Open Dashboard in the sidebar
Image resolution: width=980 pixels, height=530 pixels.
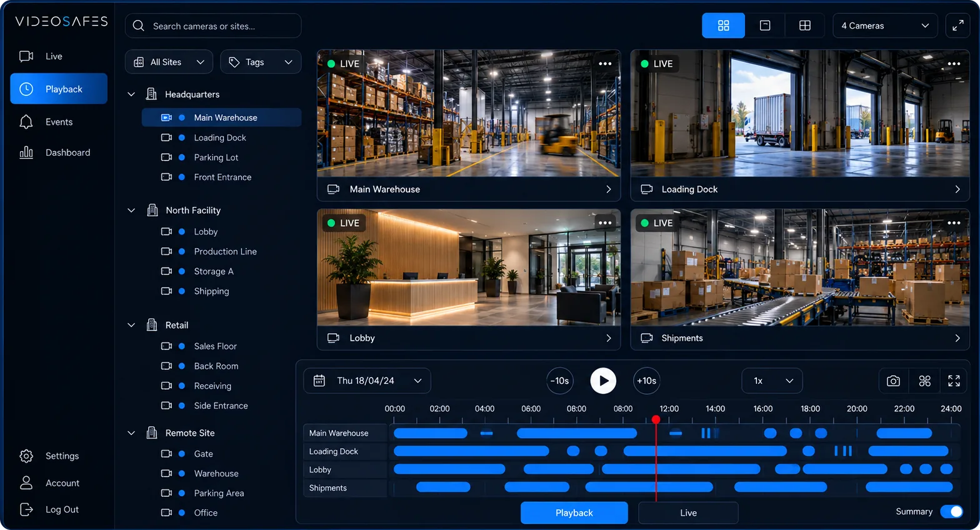(59, 152)
